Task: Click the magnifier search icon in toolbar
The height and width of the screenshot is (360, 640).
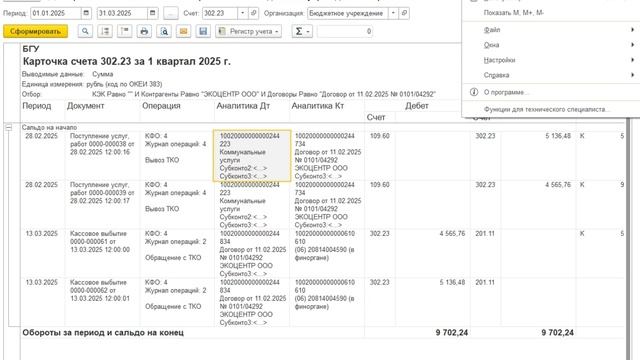Action: point(85,31)
